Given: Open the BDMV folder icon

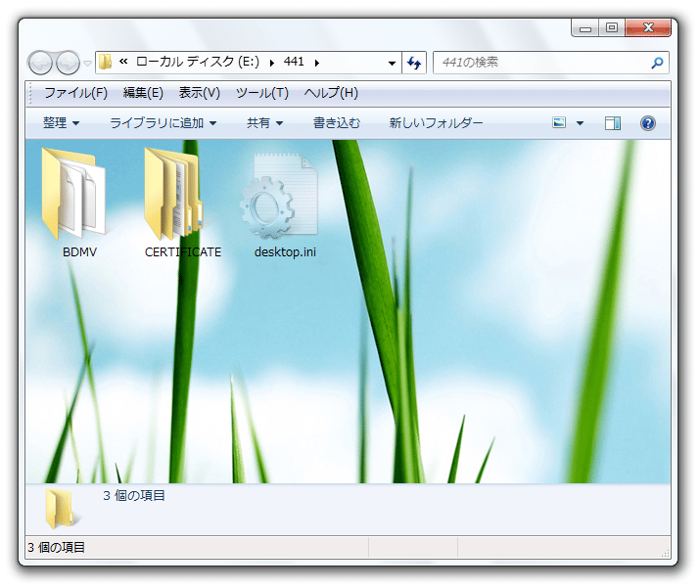Looking at the screenshot, I should pos(73,194).
